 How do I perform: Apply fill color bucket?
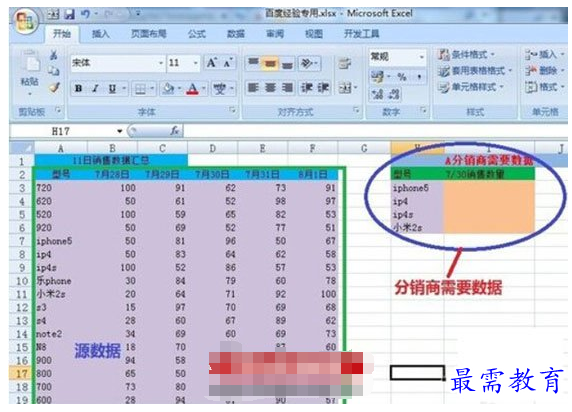click(x=169, y=88)
